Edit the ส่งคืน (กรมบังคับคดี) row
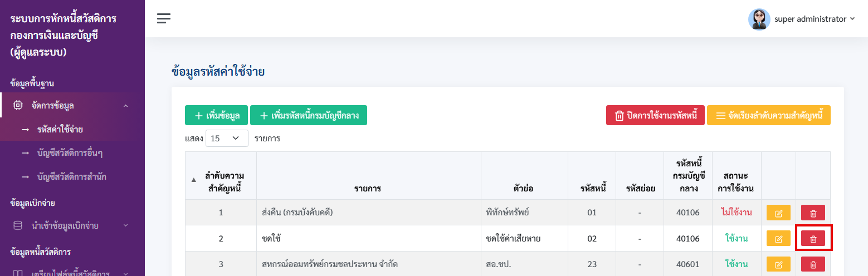The width and height of the screenshot is (868, 276). [x=778, y=213]
